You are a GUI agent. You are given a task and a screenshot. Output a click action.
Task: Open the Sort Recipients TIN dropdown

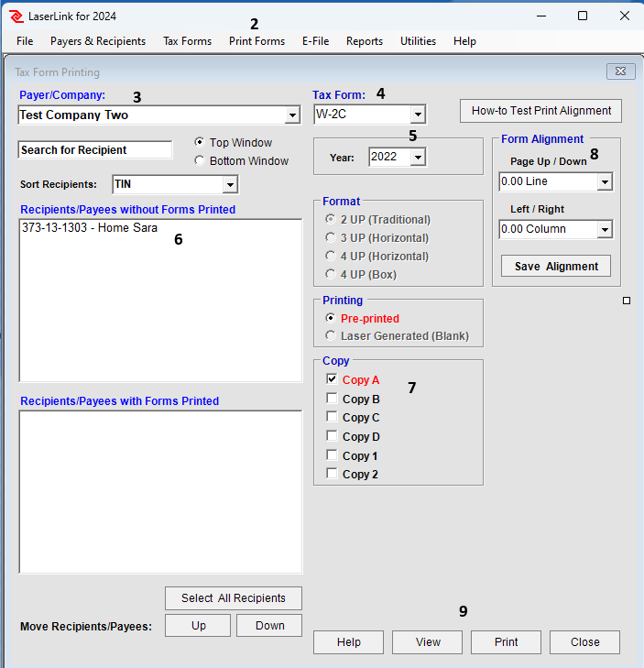tap(229, 185)
